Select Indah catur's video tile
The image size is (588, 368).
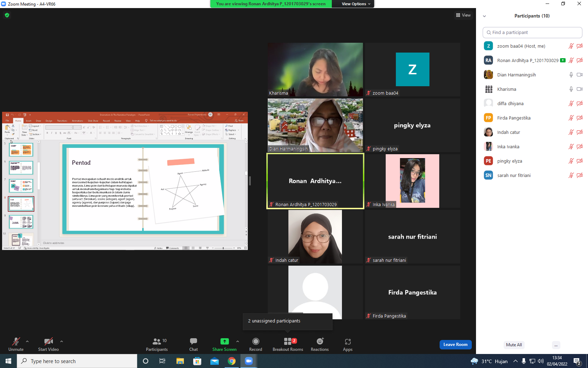click(x=315, y=237)
